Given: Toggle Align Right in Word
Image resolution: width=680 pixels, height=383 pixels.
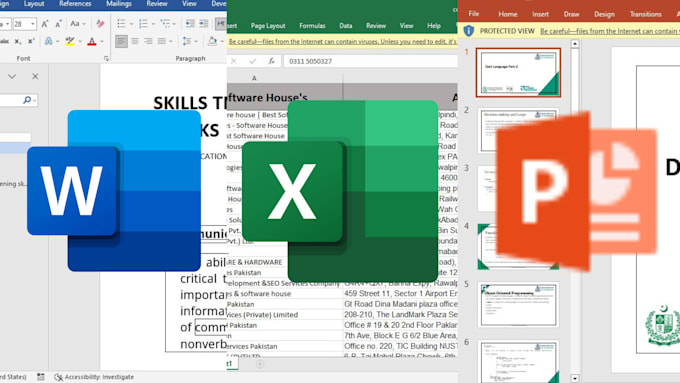Looking at the screenshot, I should tap(148, 41).
